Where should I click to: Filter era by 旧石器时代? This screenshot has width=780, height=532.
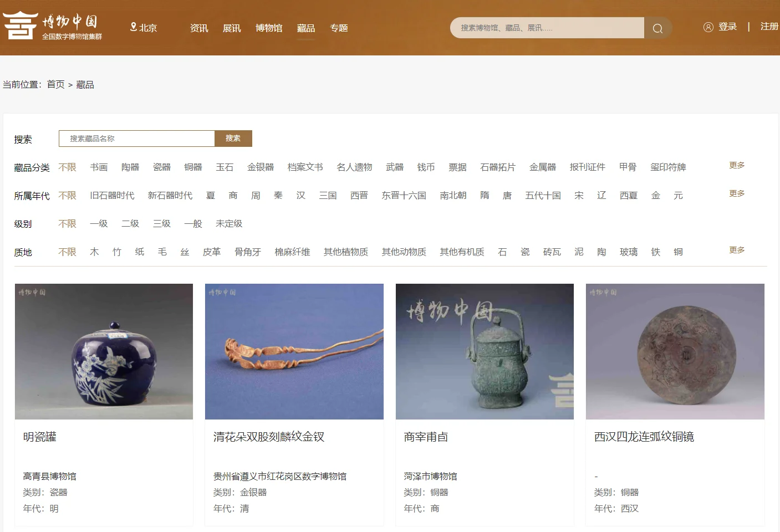click(112, 195)
